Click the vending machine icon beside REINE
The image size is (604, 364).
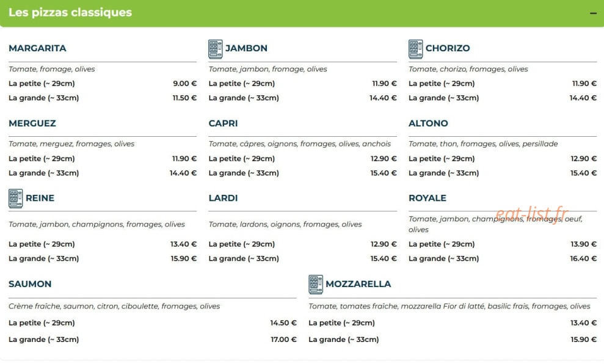(15, 198)
